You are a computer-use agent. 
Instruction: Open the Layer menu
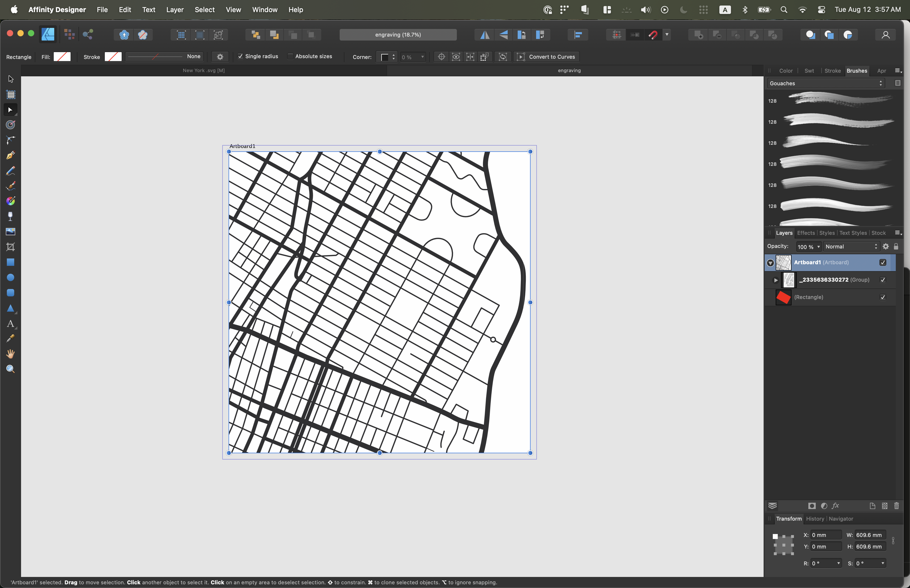pos(175,9)
